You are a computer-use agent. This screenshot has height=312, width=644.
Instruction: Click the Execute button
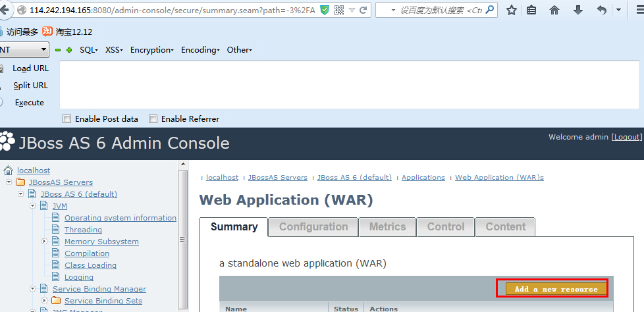pos(29,103)
